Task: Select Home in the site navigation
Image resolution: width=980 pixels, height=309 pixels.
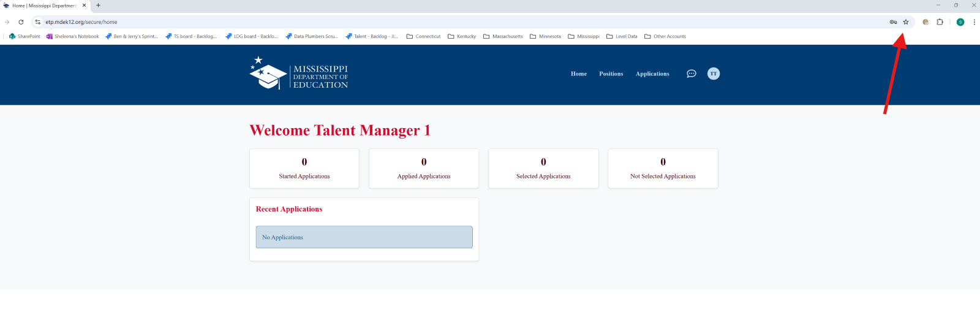Action: 578,74
